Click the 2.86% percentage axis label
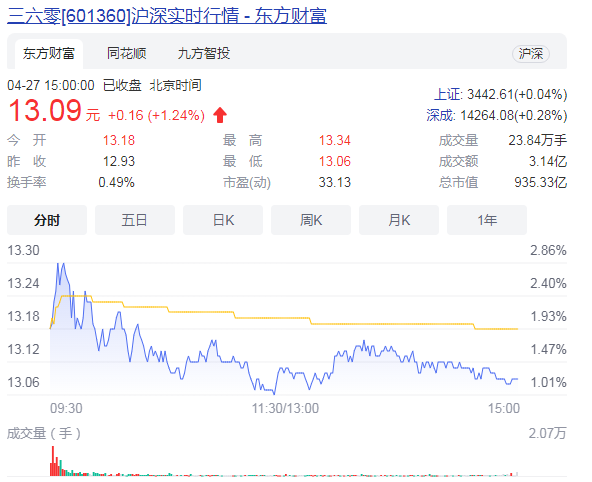The width and height of the screenshot is (592, 482). [548, 251]
